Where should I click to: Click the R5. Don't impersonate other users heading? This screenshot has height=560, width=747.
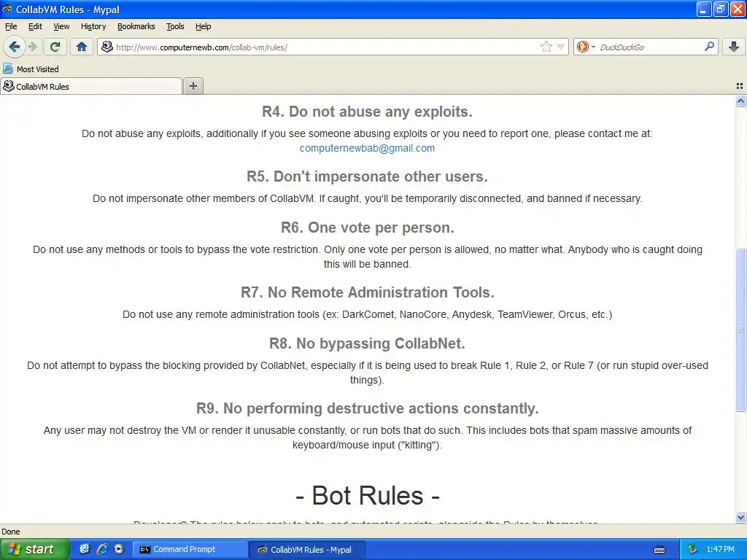(x=367, y=176)
